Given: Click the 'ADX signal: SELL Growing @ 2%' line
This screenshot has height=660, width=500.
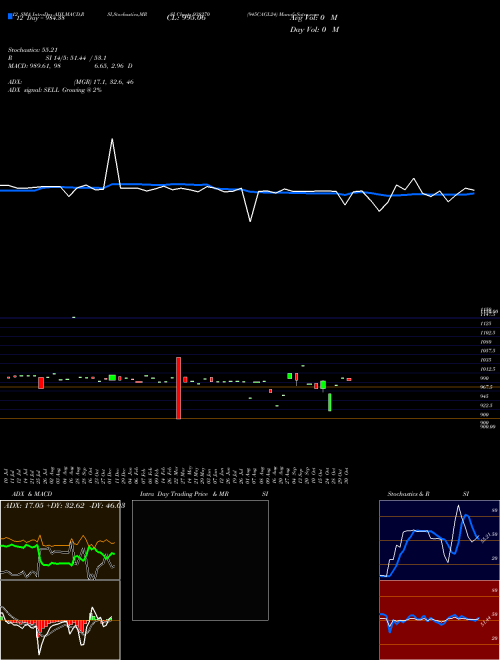Looking at the screenshot, I should tap(55, 90).
